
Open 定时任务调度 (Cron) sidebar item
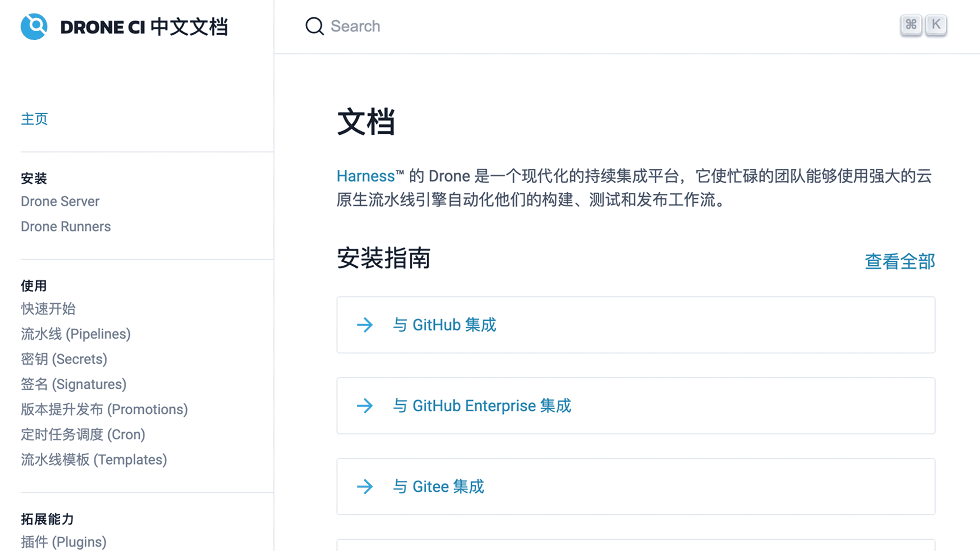pos(83,435)
